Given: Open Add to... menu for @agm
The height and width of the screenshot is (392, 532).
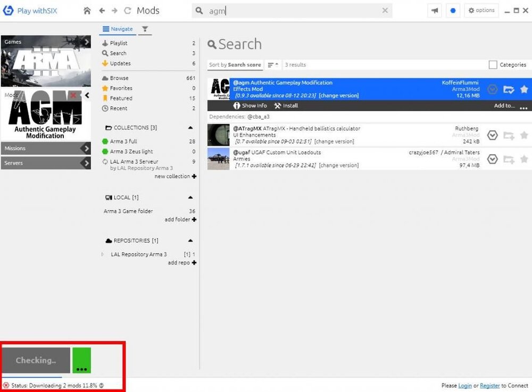Looking at the screenshot, I should (x=504, y=106).
